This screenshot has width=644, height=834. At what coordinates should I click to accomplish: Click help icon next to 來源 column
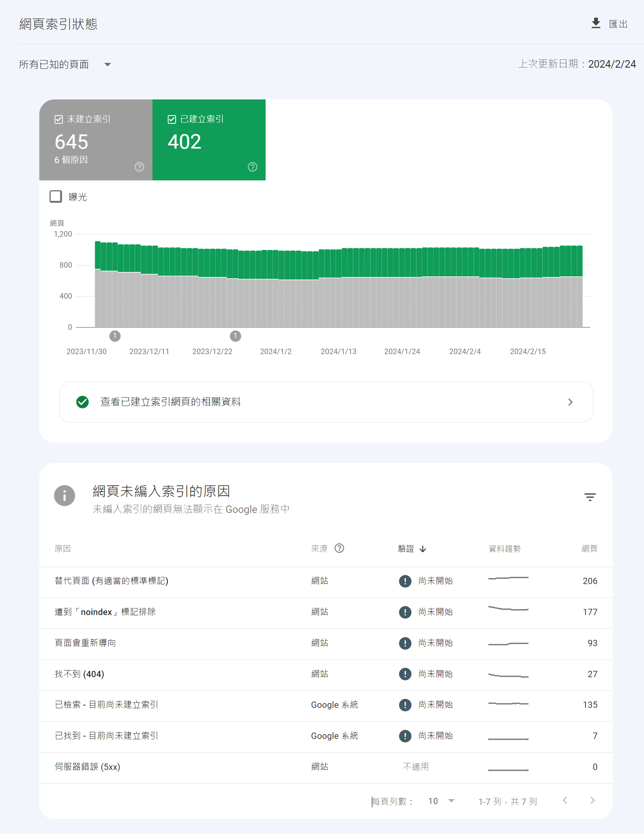pos(339,548)
